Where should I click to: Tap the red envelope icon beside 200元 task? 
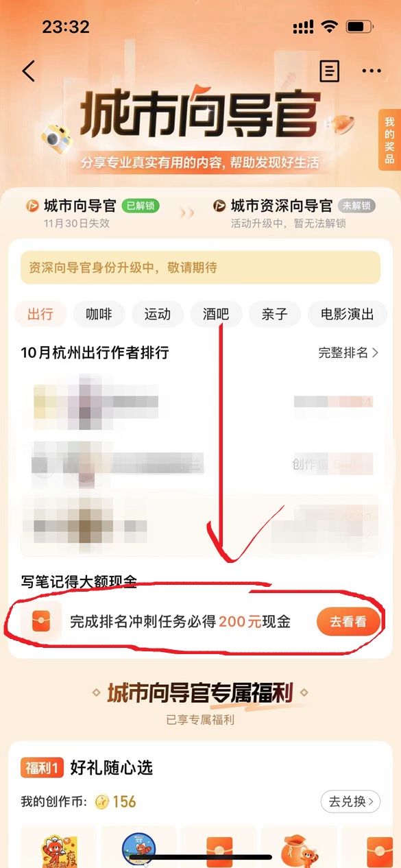[x=41, y=622]
